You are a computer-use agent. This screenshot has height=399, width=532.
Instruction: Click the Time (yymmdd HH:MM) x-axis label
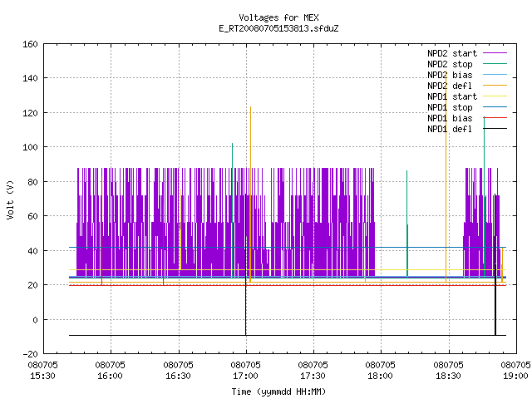[279, 392]
